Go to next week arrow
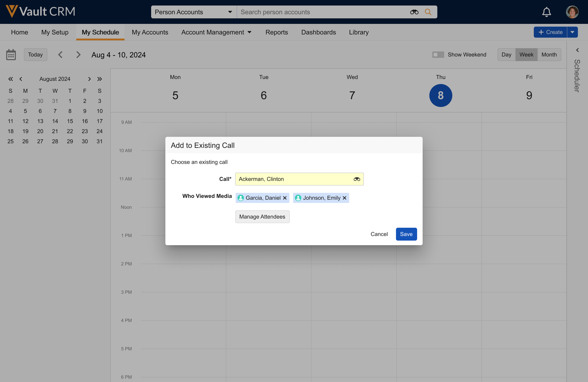Viewport: 588px width, 382px height. click(x=78, y=55)
